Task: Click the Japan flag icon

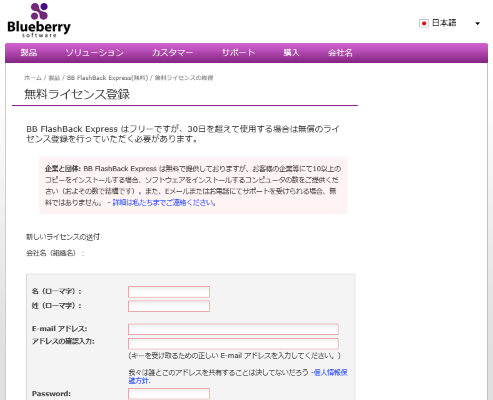Action: pyautogui.click(x=424, y=23)
